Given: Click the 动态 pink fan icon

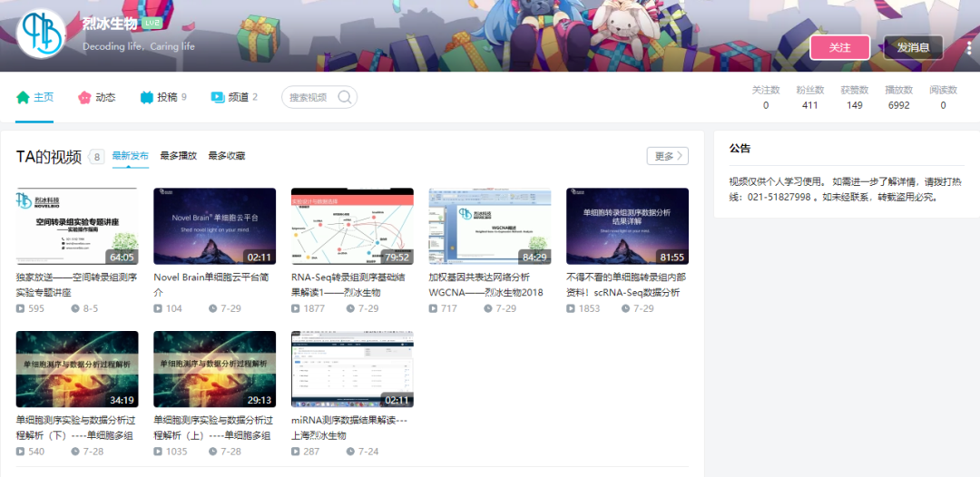Looking at the screenshot, I should [x=84, y=97].
